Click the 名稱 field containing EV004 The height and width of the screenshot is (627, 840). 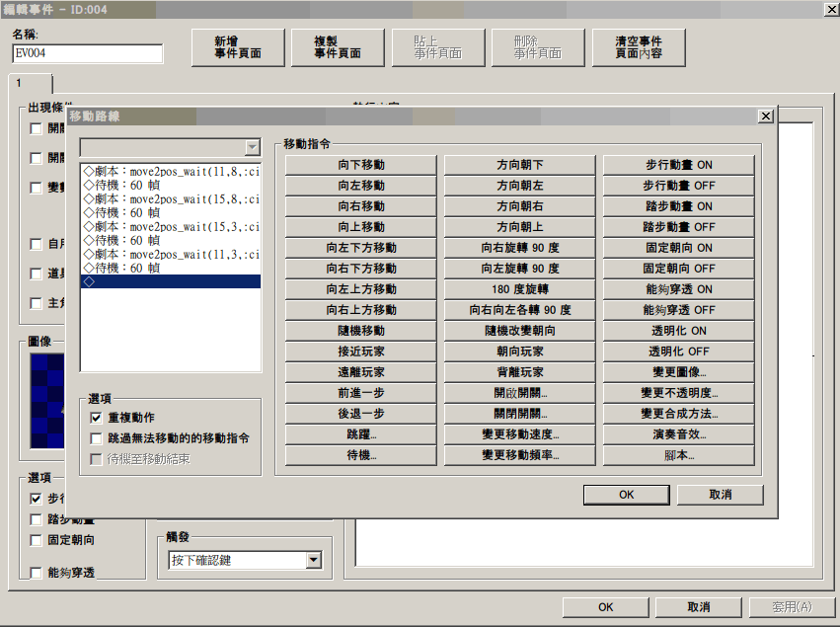87,53
